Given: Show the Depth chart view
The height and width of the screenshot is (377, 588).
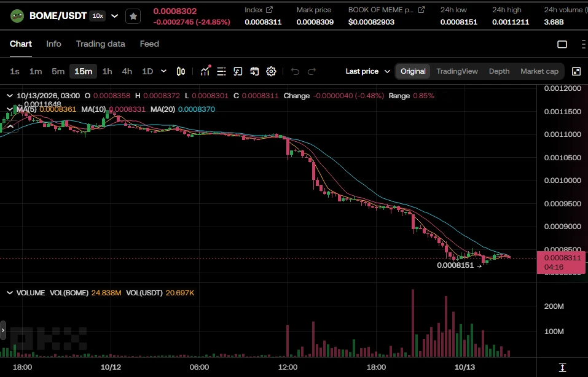Looking at the screenshot, I should coord(499,71).
